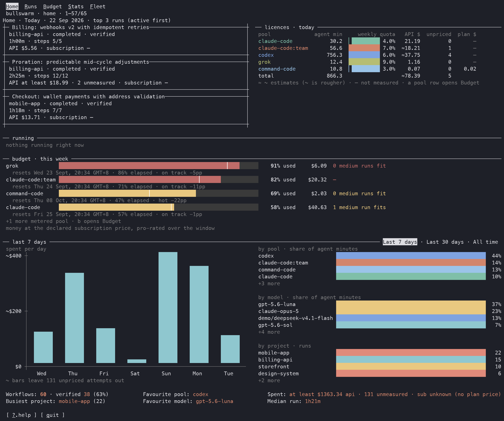Click gpt-5.6-luna 37% share bar
The width and height of the screenshot is (504, 421).
coord(411,304)
